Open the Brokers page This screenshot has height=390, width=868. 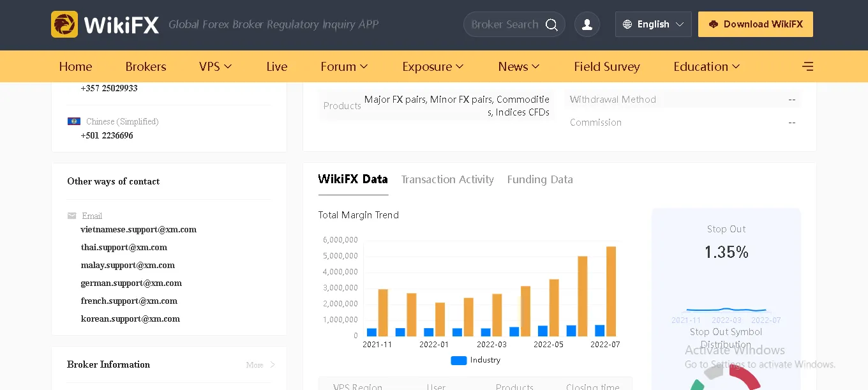pyautogui.click(x=146, y=66)
